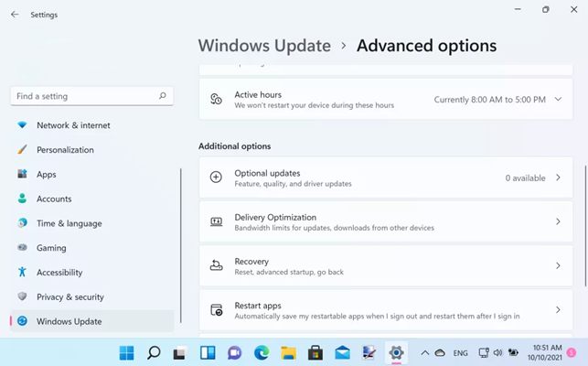588x366 pixels.
Task: Open the Optional updates row title
Action: pos(267,173)
